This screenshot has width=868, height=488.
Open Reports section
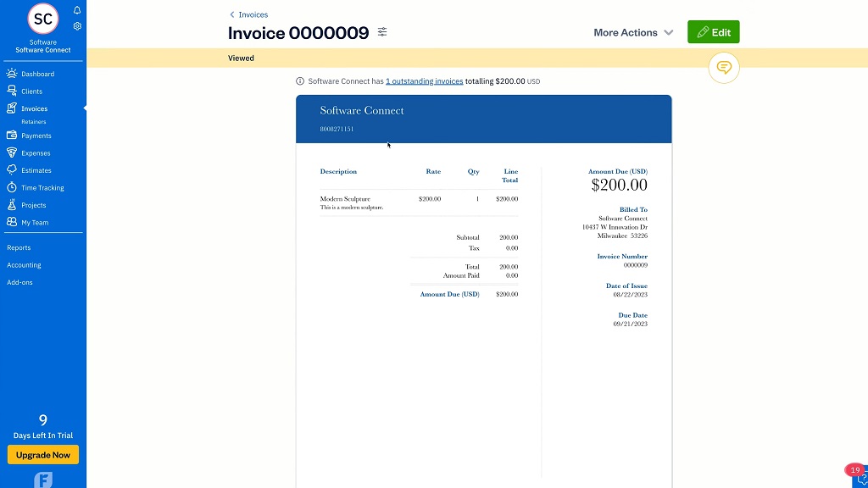point(19,248)
